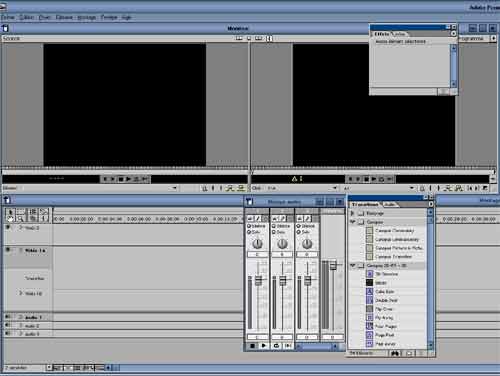Expand the first collapsed folder in Transitions palette

[x=353, y=213]
